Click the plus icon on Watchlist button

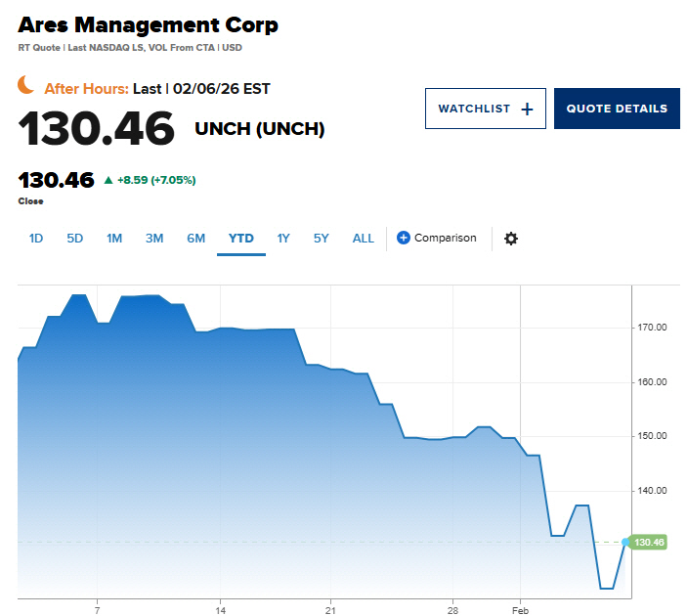coord(527,109)
